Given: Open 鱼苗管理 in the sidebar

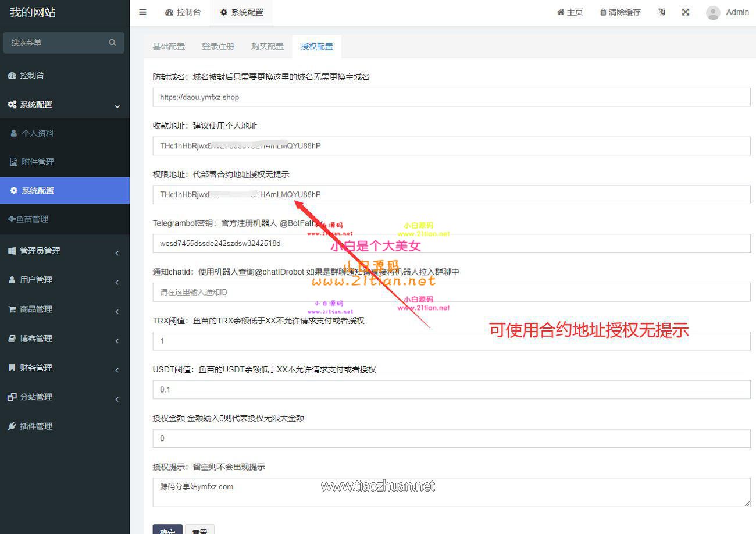Looking at the screenshot, I should (65, 219).
